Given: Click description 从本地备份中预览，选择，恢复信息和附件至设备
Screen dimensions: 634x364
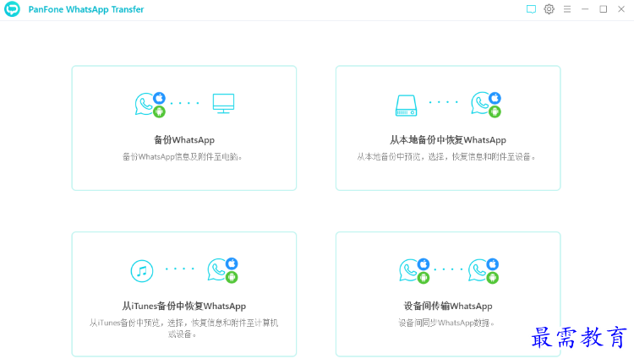Looking at the screenshot, I should pos(446,157).
